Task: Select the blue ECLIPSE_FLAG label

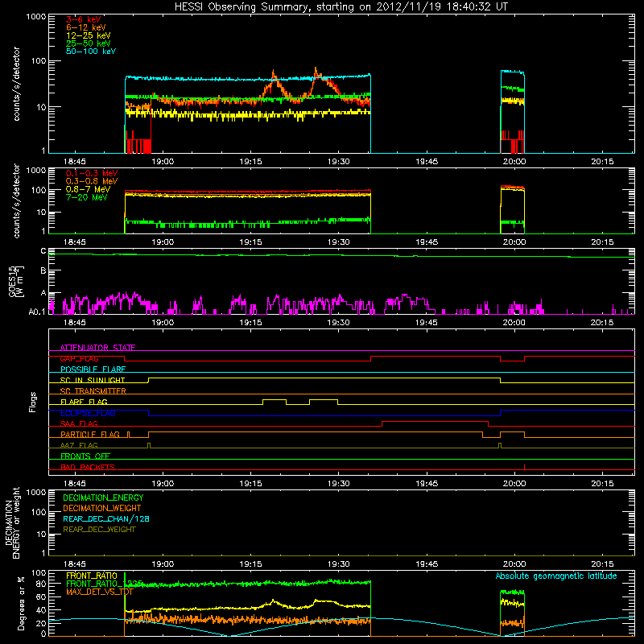Action: (x=88, y=413)
